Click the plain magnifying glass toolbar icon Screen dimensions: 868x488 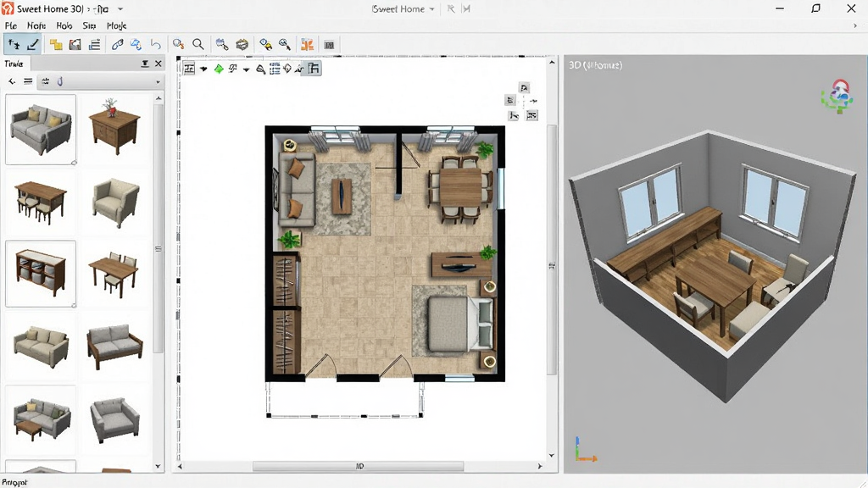pyautogui.click(x=198, y=45)
